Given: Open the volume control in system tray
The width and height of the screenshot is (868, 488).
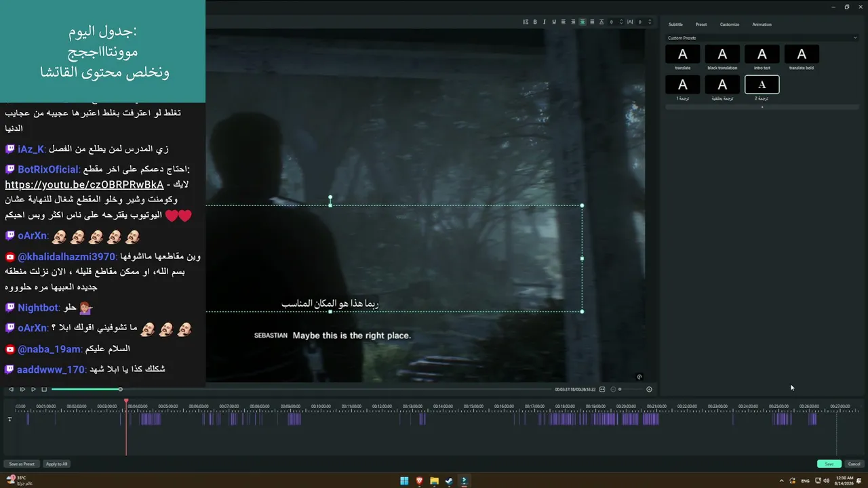Looking at the screenshot, I should [826, 481].
